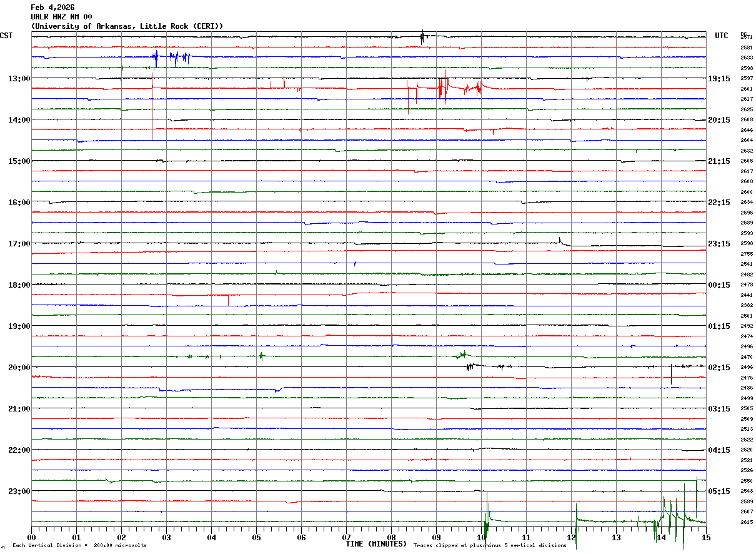Pick the '02:15' UTC label
The height and width of the screenshot is (554, 756).
point(719,368)
